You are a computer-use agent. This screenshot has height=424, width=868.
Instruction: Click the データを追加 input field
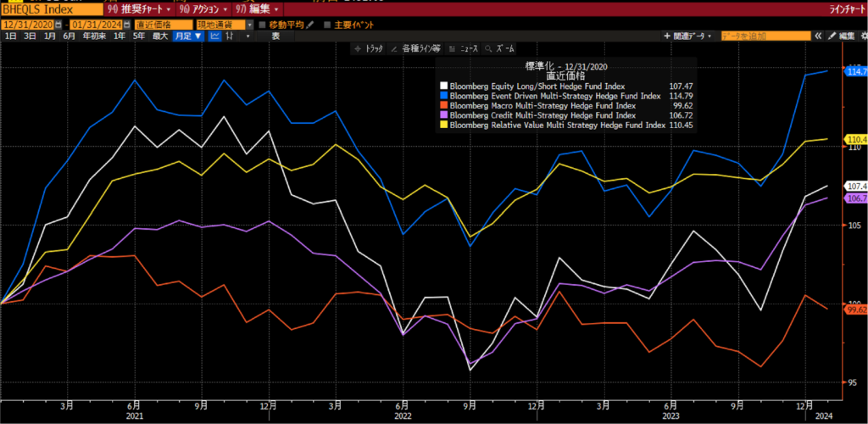pos(766,36)
